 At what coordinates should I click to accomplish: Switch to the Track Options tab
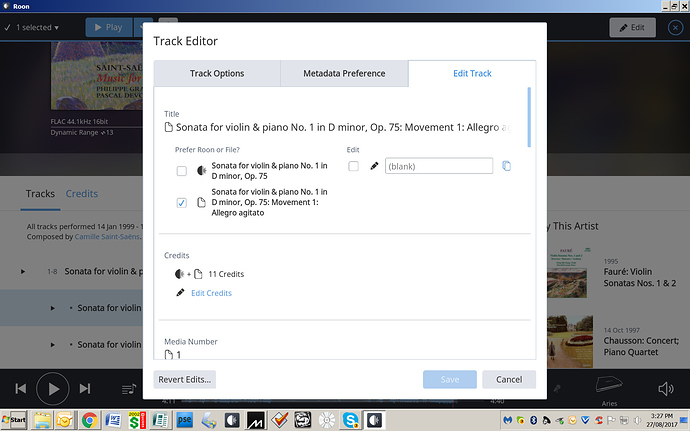pos(217,74)
